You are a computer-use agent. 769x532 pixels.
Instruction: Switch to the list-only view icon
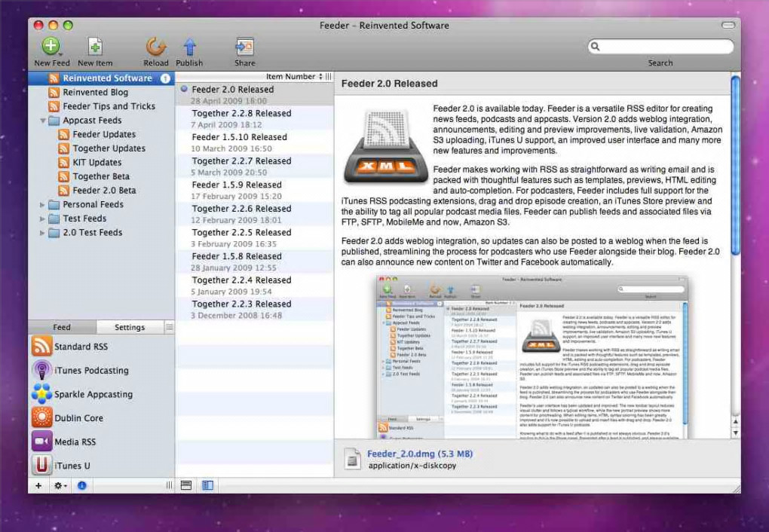click(186, 485)
